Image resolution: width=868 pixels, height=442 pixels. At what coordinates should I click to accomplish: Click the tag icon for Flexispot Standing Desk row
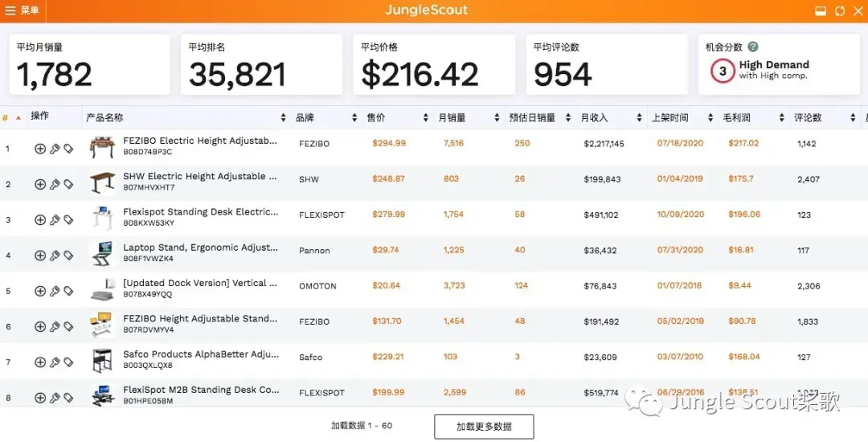click(x=68, y=219)
